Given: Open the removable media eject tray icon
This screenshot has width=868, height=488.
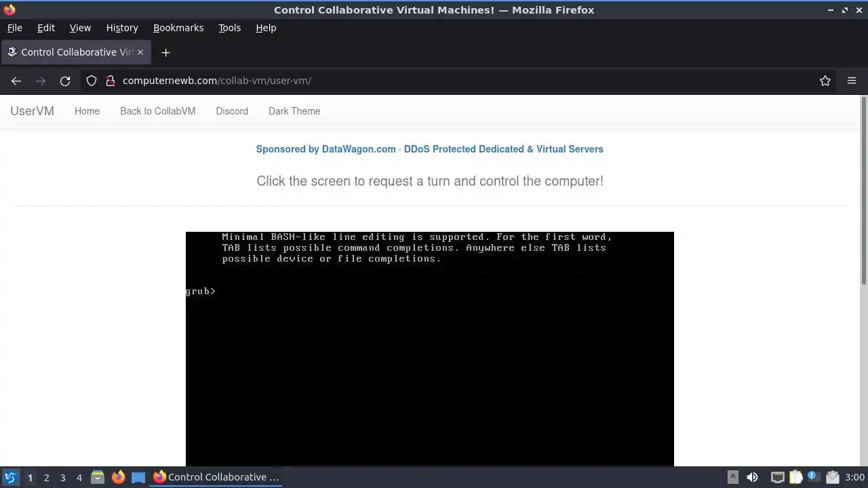Looking at the screenshot, I should (733, 477).
